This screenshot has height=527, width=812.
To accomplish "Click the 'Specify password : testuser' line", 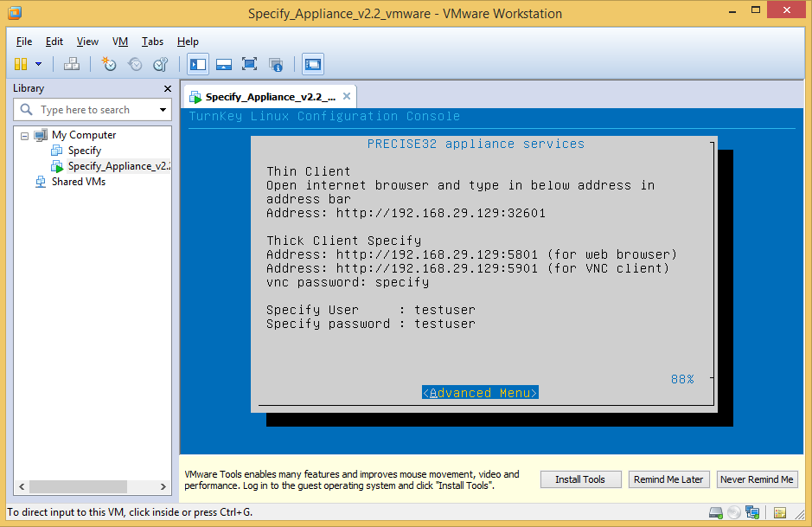I will coord(371,324).
